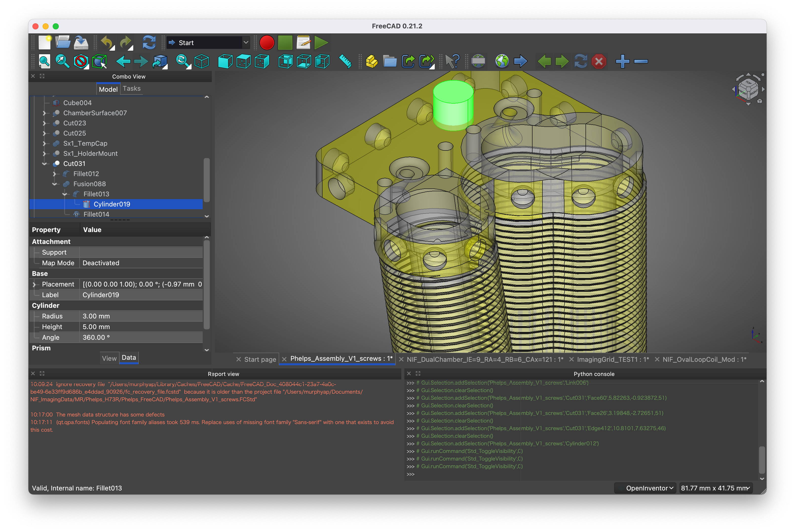This screenshot has height=532, width=795.
Task: Set the right view
Action: pyautogui.click(x=262, y=61)
